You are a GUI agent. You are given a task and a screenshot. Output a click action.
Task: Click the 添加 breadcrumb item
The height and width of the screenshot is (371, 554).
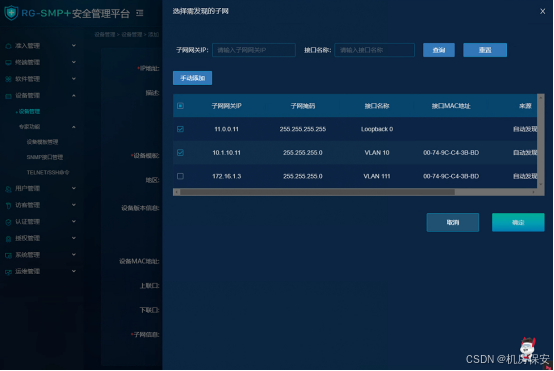pos(153,35)
